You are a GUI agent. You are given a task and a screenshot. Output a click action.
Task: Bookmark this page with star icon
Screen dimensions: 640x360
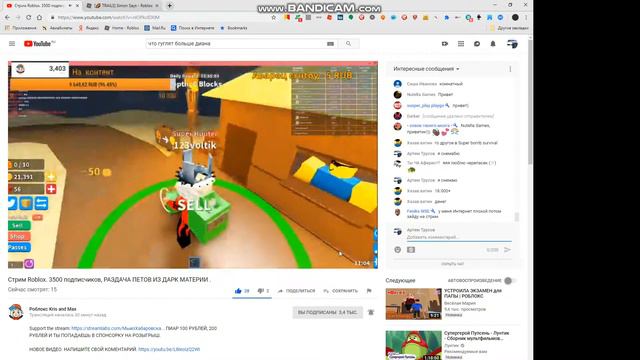pyautogui.click(x=273, y=18)
